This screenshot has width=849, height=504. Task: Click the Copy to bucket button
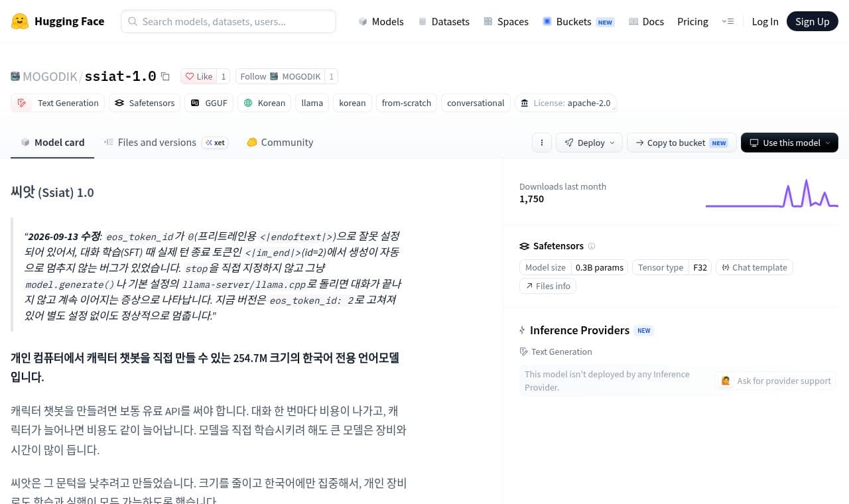(682, 143)
